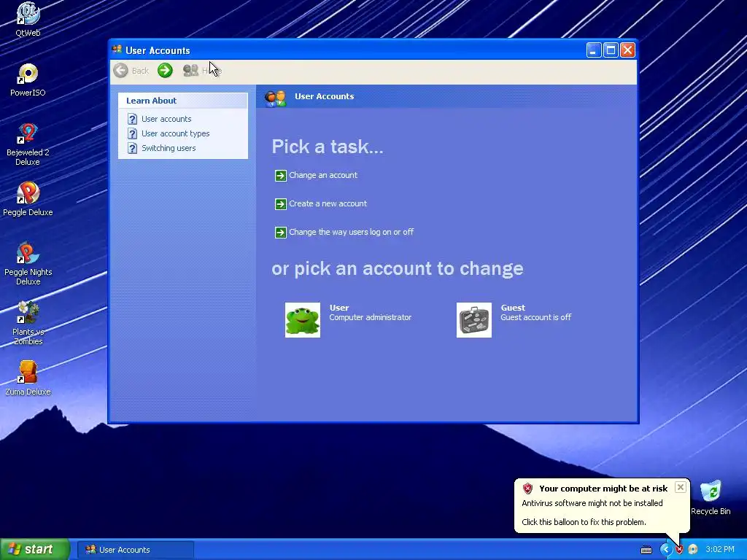Click the 3:02 PM taskbar clock
Screen dimensions: 747x560
[x=720, y=550]
